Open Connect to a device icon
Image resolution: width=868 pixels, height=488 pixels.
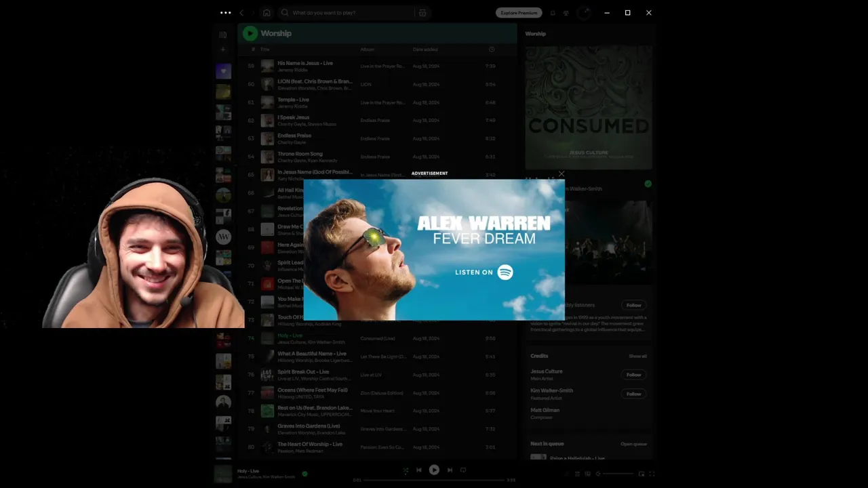click(588, 474)
